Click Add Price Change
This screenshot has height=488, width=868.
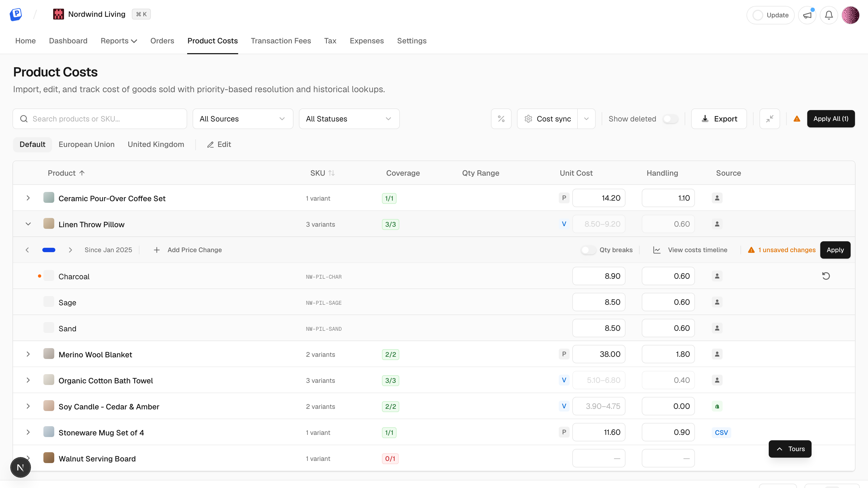pos(188,250)
